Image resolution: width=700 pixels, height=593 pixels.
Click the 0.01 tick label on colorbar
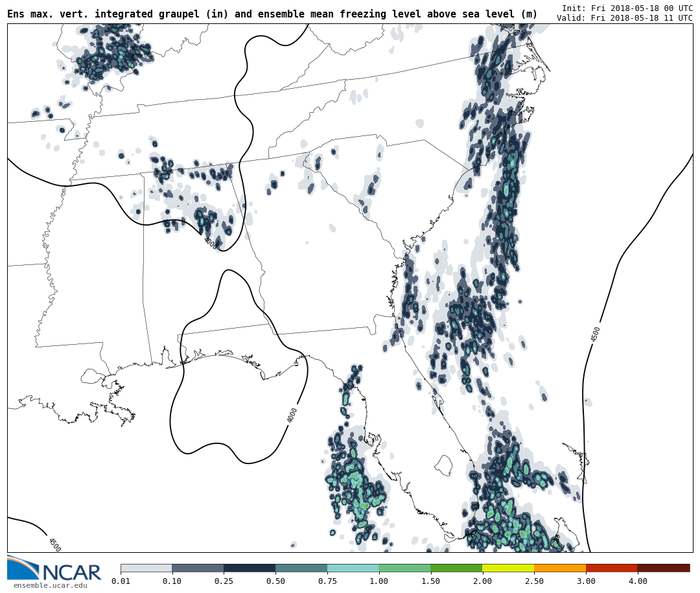[x=121, y=581]
